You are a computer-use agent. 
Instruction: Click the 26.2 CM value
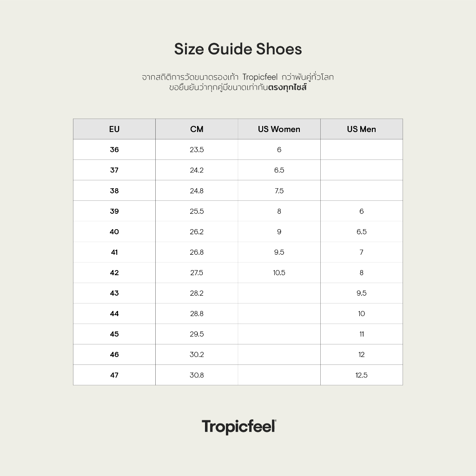(x=197, y=231)
